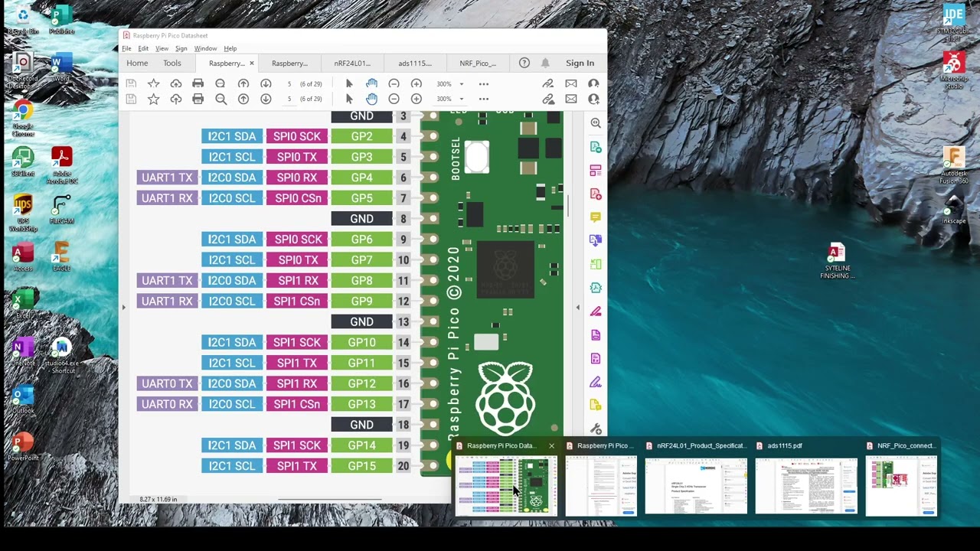Select the Inkscape desktop icon
Screen dimensions: 980x551
tap(953, 210)
